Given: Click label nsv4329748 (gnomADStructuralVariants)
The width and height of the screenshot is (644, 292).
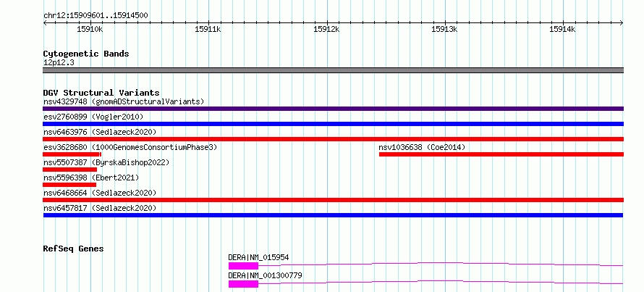Looking at the screenshot, I should (x=124, y=101).
